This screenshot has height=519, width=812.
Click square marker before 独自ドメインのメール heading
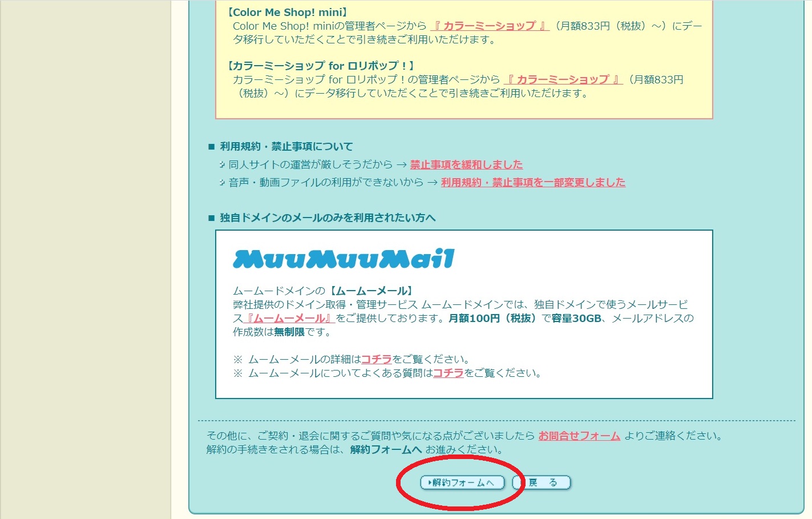[212, 219]
